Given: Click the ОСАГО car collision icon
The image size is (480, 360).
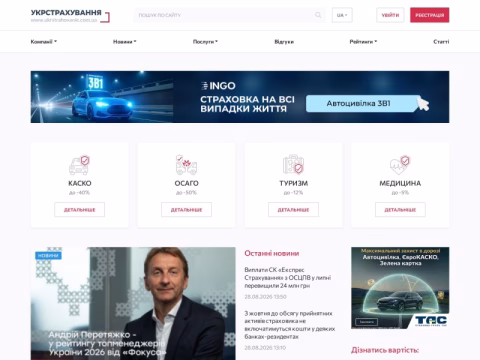Looking at the screenshot, I should tap(186, 165).
